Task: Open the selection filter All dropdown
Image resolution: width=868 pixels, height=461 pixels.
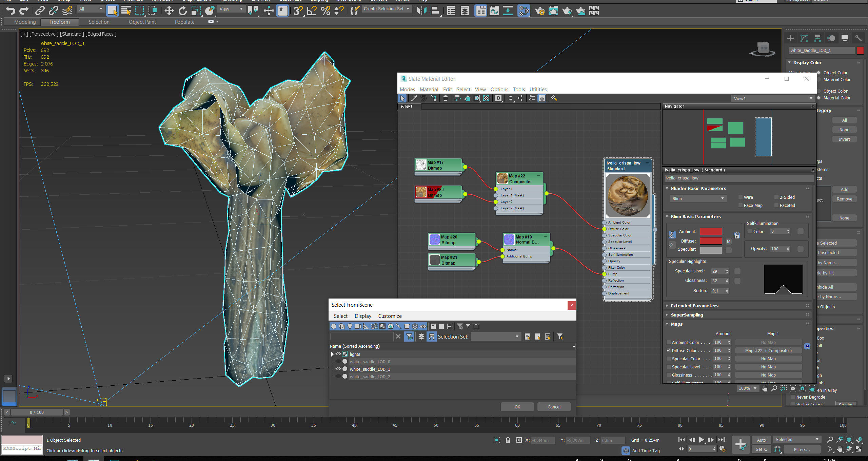Action: pyautogui.click(x=91, y=9)
